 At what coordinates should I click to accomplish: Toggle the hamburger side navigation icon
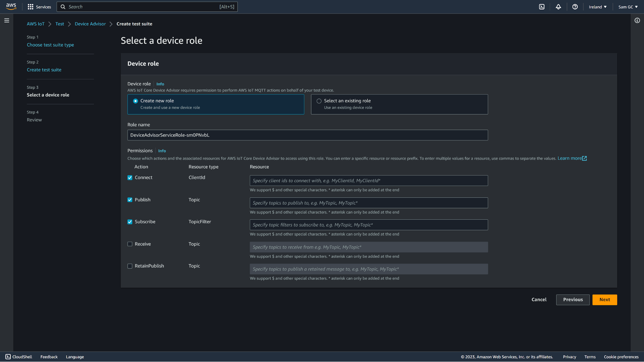point(6,21)
